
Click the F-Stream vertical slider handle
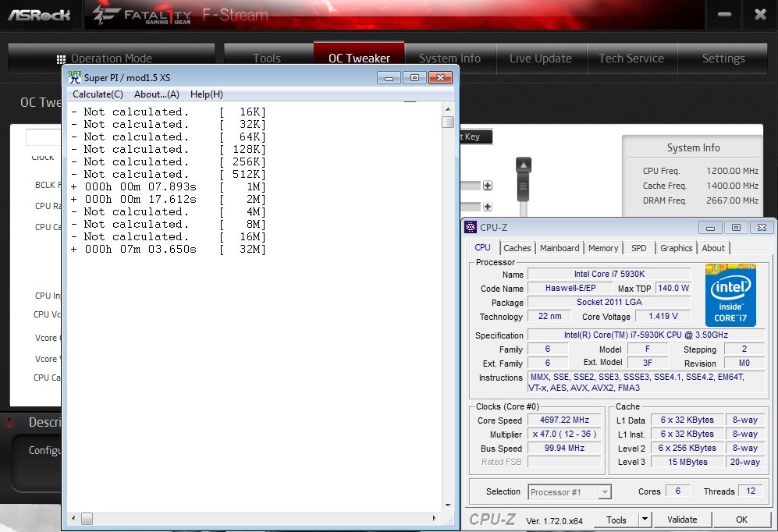[524, 179]
